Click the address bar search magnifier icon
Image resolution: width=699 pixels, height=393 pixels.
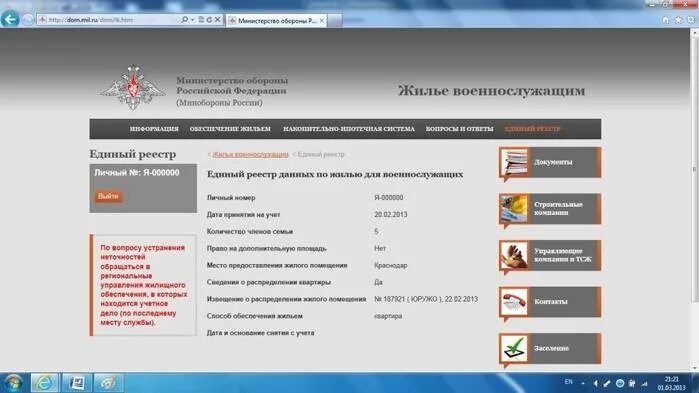click(185, 20)
